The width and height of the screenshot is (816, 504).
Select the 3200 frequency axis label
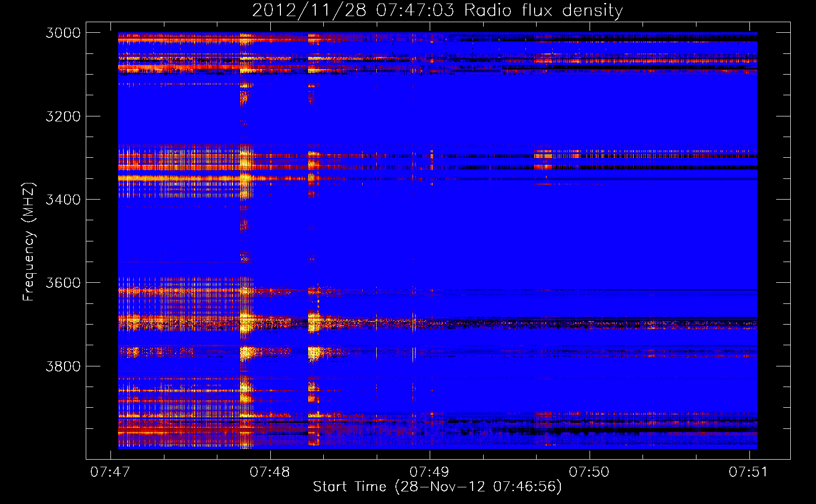pos(63,116)
